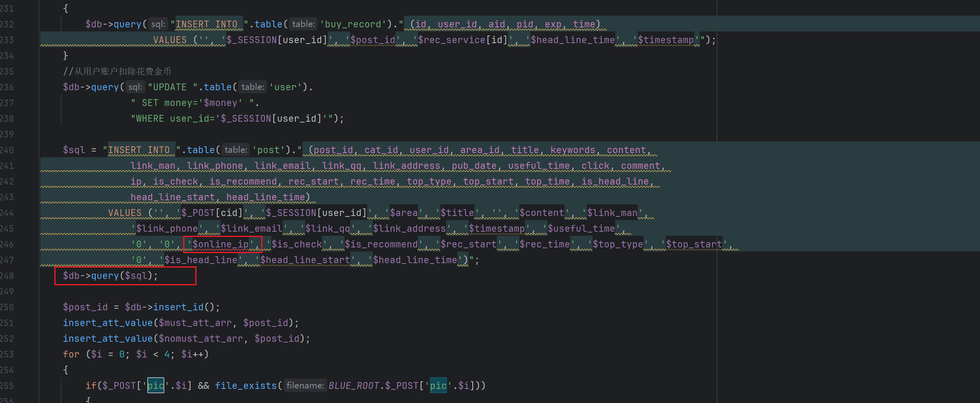This screenshot has width=980, height=403.
Task: Click the $area variable in VALUES
Action: click(404, 213)
